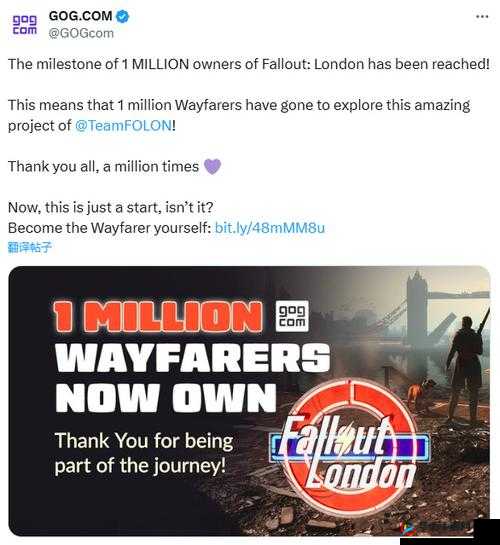
Task: Click the 1 MILLION headline text
Action: click(158, 316)
